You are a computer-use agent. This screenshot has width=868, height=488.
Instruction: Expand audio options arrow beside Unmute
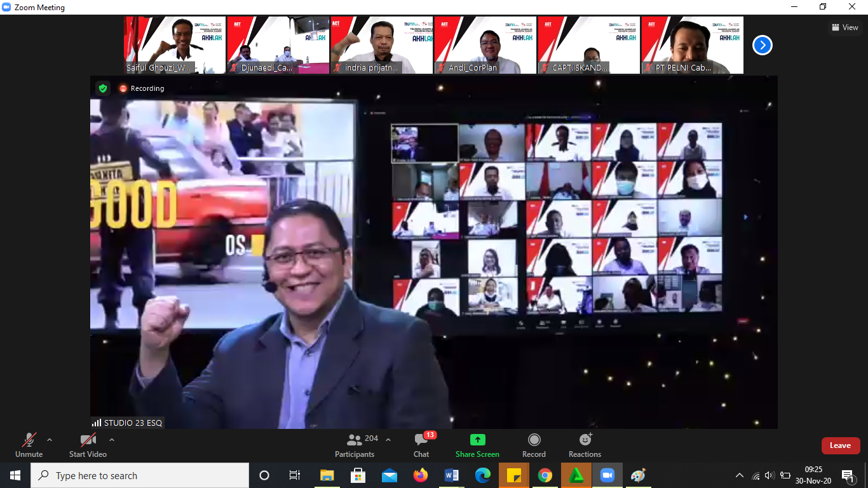tap(50, 439)
